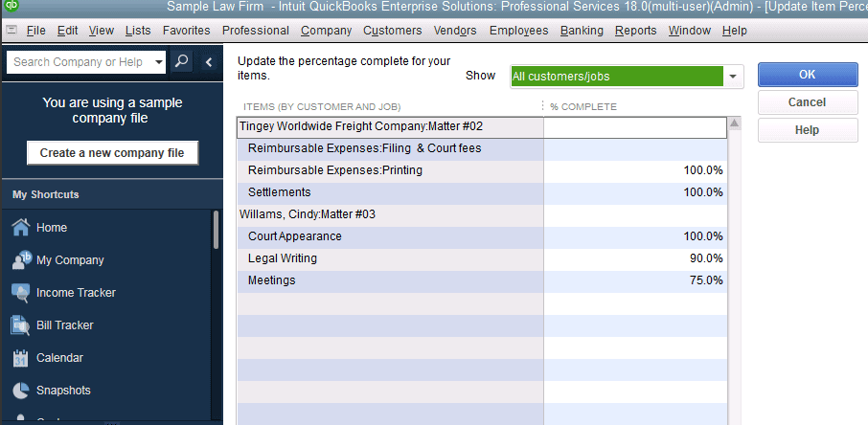Click ITEMS (BY CUSTOMER AND JOB) header
This screenshot has height=425, width=868.
tap(322, 107)
